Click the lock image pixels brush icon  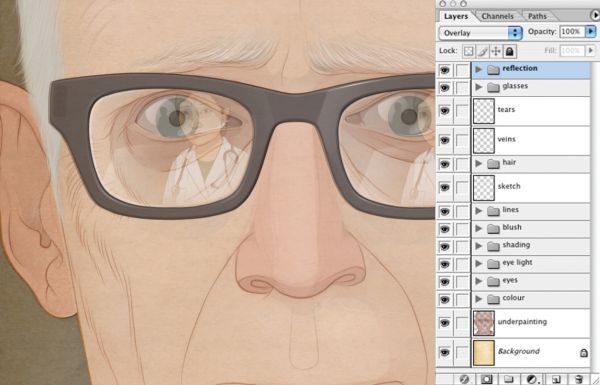(x=483, y=51)
